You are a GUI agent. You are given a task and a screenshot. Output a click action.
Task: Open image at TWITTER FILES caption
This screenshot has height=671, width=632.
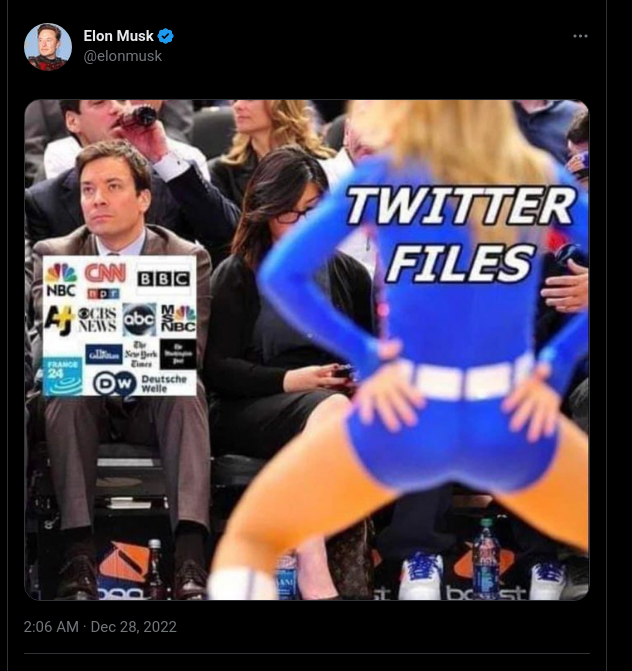point(461,234)
